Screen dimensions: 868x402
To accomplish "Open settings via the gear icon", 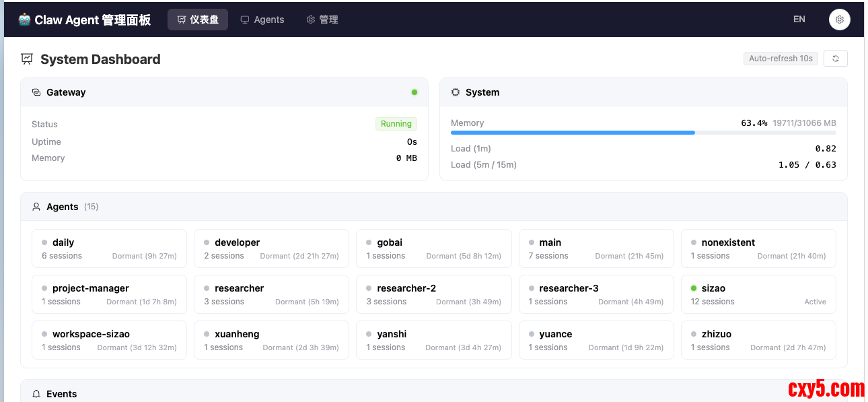I will (x=839, y=20).
